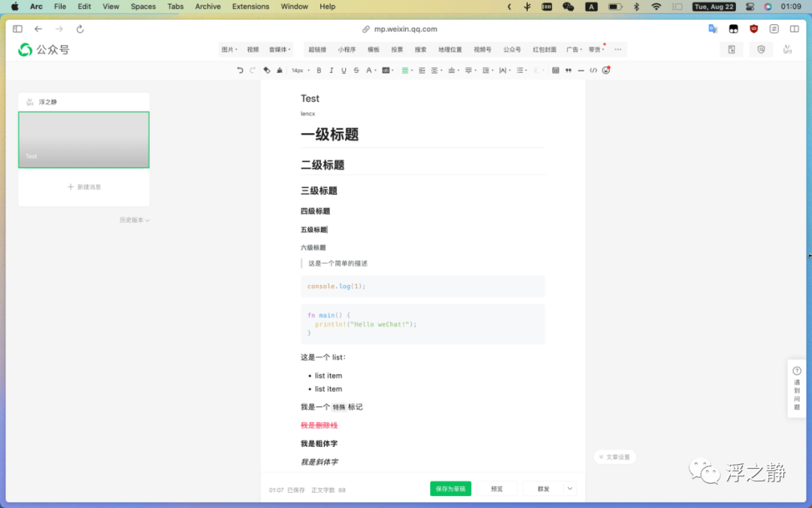Insert a table

pyautogui.click(x=556, y=71)
